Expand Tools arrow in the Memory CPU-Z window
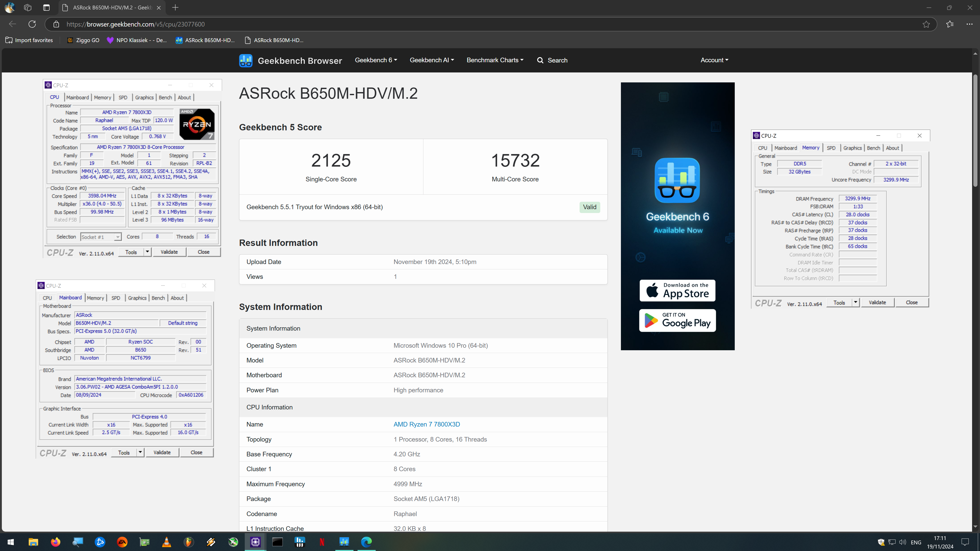The height and width of the screenshot is (551, 980). (855, 303)
